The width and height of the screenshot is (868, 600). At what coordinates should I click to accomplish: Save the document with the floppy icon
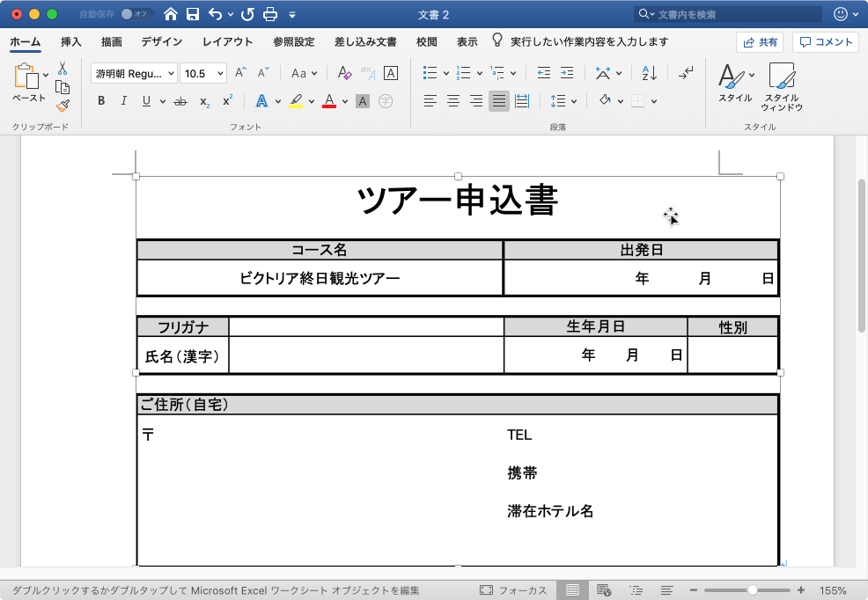(193, 14)
